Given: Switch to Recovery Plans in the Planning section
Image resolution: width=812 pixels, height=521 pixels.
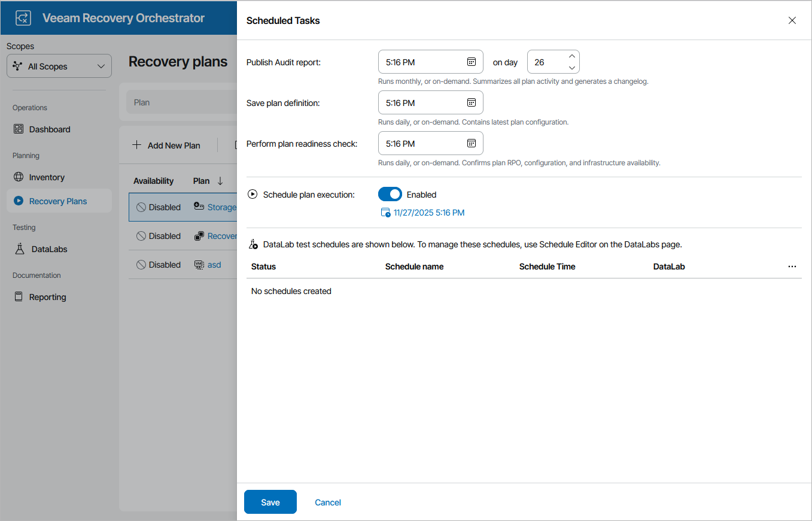Looking at the screenshot, I should pyautogui.click(x=59, y=201).
